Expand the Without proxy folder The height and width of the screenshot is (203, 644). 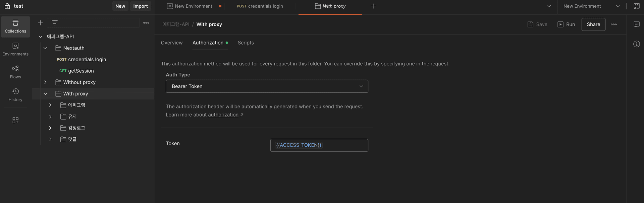[45, 82]
